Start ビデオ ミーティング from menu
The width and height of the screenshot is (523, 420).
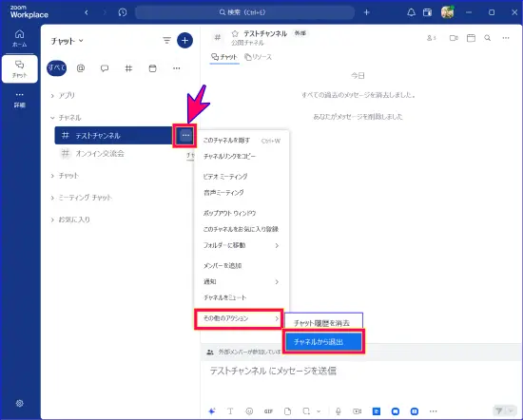(242, 177)
